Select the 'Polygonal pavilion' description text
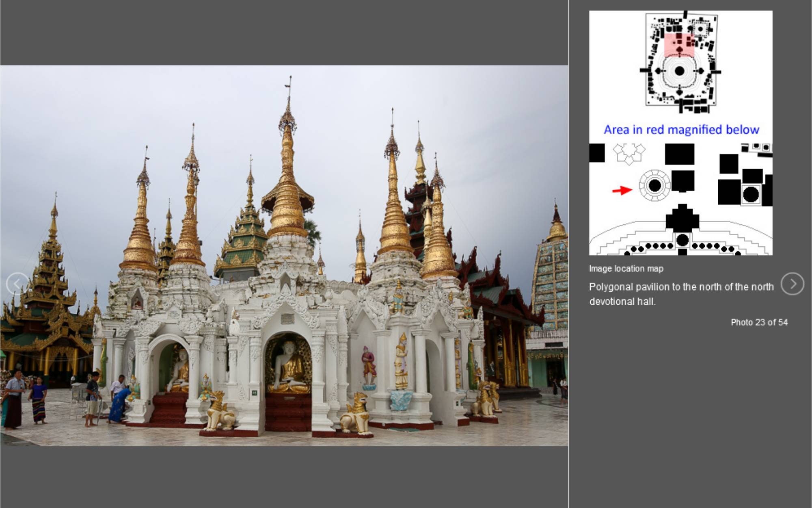Viewport: 812px width, 508px height. (x=681, y=294)
